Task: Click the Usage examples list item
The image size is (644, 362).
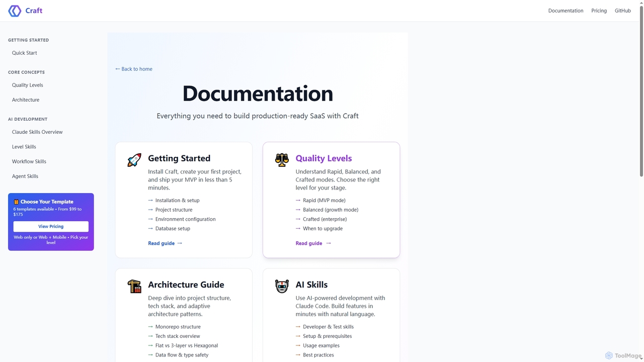Action: (x=317, y=345)
